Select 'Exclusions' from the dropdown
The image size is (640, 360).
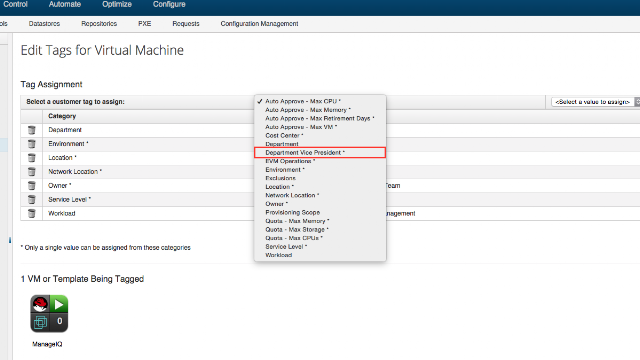point(320,178)
